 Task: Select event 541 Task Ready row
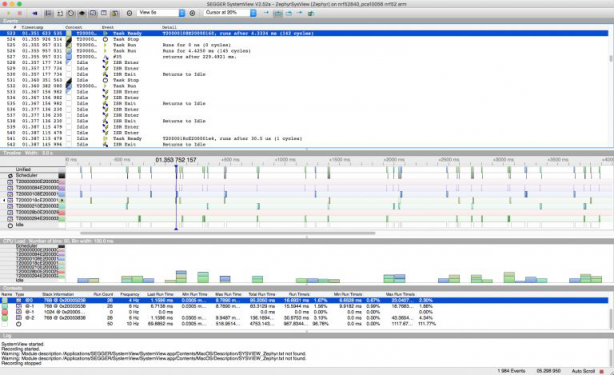(x=305, y=139)
